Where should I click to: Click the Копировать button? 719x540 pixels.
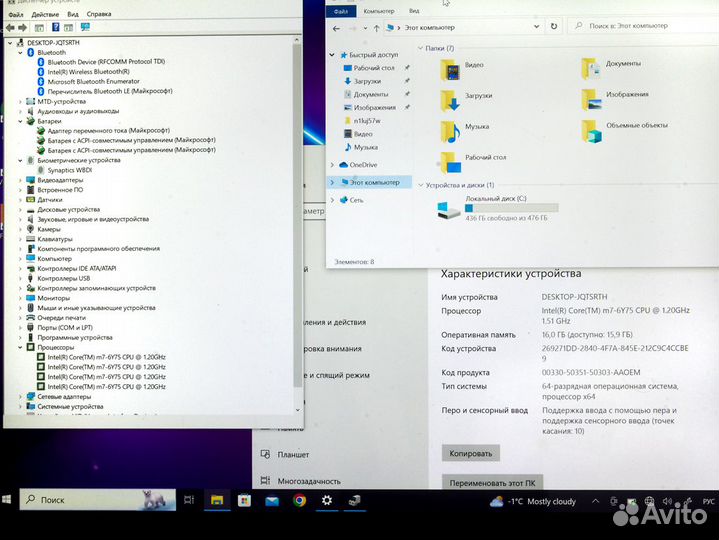tap(470, 453)
